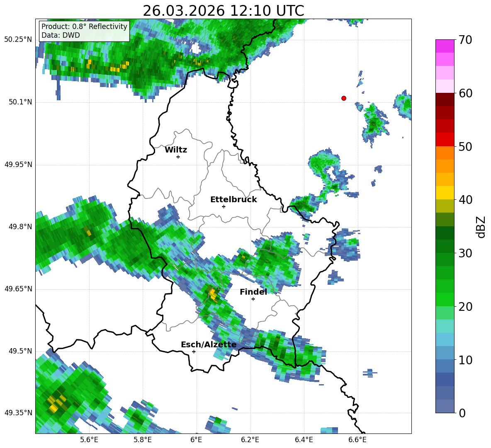Screen dimensions: 491x448
Task: Click the Wiltz city label
Action: (x=176, y=150)
